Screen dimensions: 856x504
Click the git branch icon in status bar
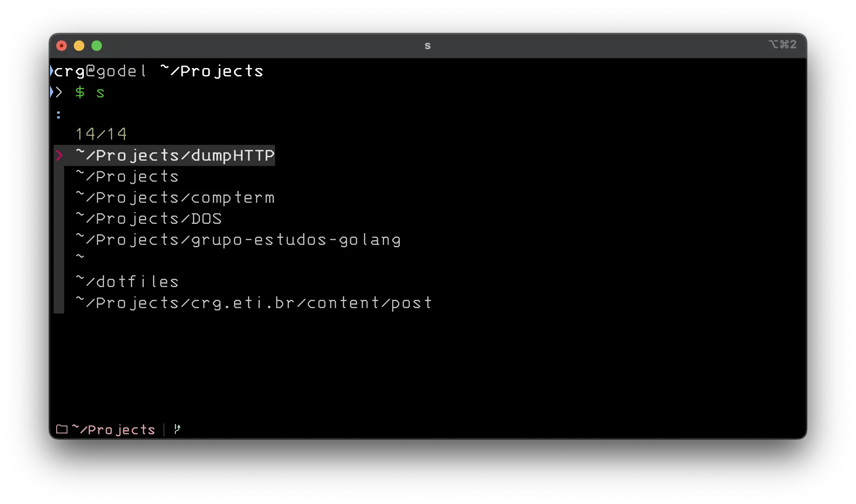[x=177, y=429]
